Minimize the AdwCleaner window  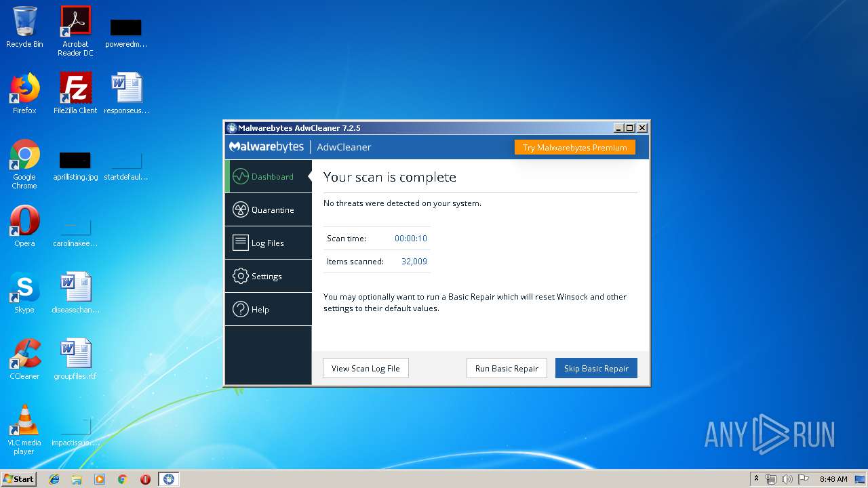618,128
